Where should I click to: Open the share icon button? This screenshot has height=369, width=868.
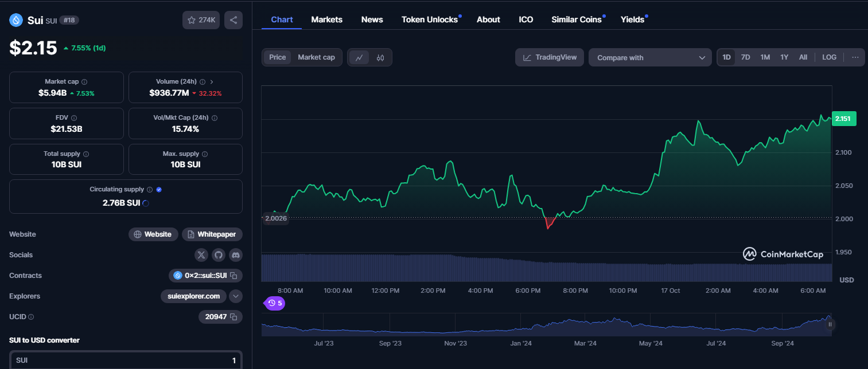pyautogui.click(x=233, y=20)
